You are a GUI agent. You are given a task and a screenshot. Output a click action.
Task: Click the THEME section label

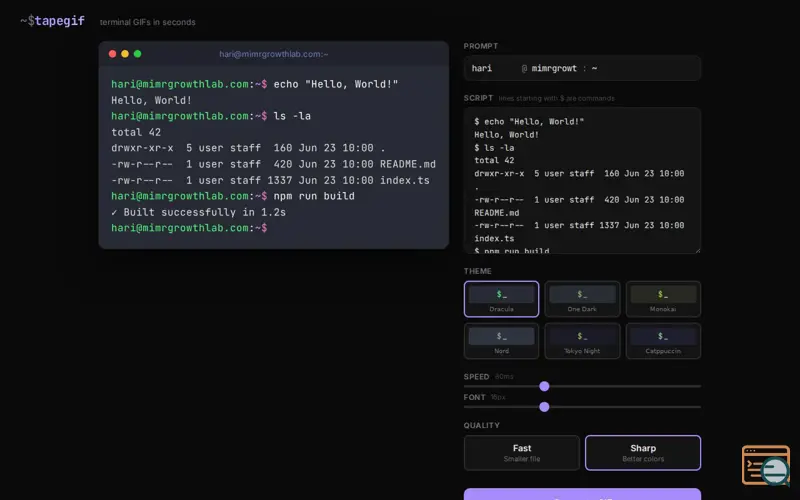click(478, 271)
